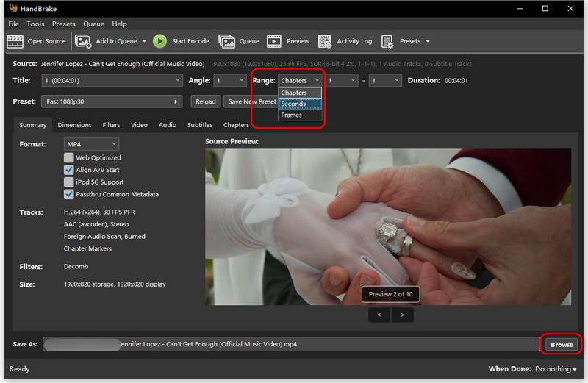This screenshot has width=588, height=383.
Task: Uncheck Align A/V Start
Action: [69, 170]
